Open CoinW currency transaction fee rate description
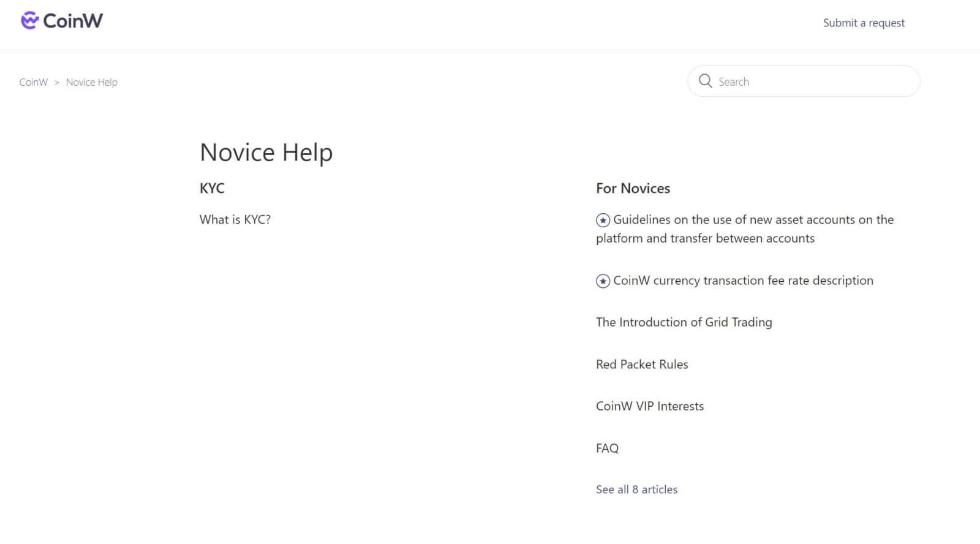The image size is (980, 544). (x=743, y=281)
